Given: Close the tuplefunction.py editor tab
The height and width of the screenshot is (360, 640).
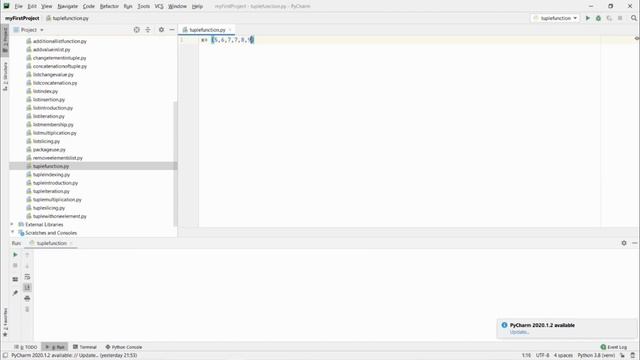Looking at the screenshot, I should click(230, 30).
